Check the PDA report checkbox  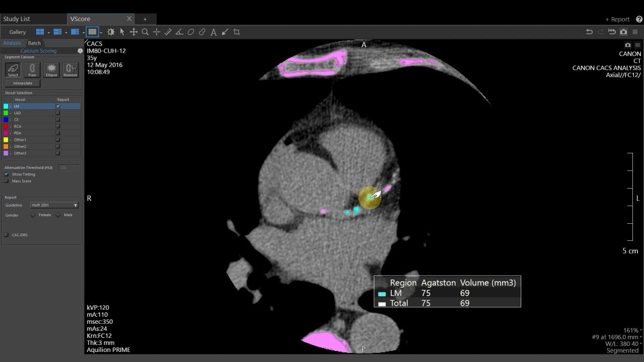click(58, 133)
